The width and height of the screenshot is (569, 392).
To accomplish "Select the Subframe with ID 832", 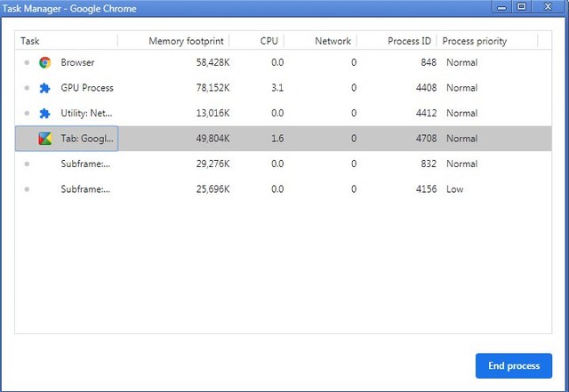I will (x=267, y=164).
